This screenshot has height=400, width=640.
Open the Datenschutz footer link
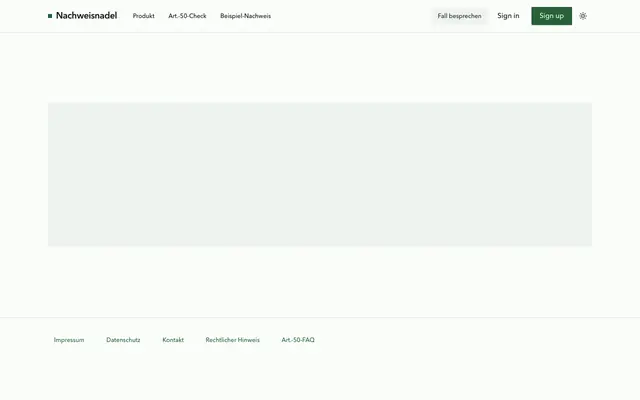click(123, 340)
